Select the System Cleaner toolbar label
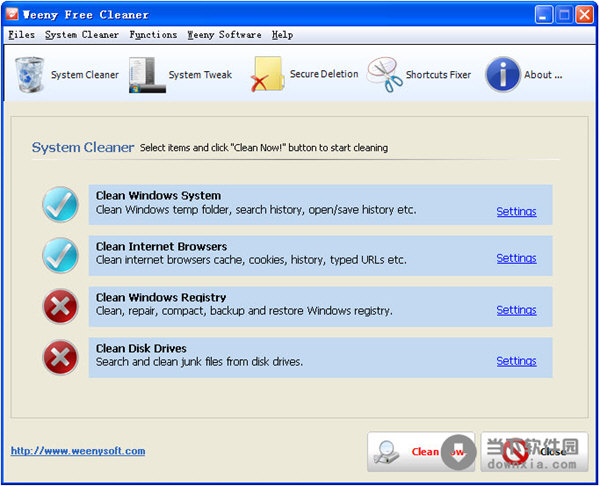600x486 pixels. point(85,75)
